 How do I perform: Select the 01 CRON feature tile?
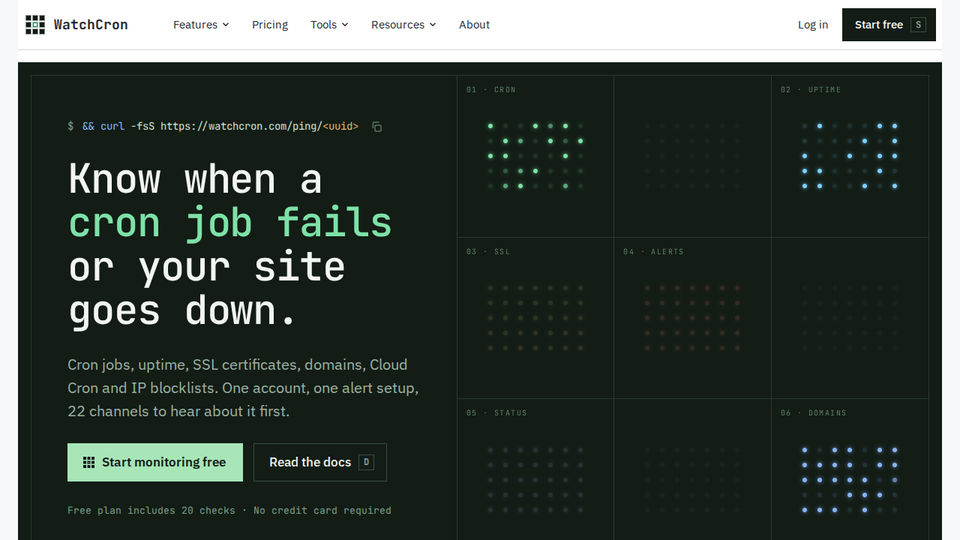point(535,156)
